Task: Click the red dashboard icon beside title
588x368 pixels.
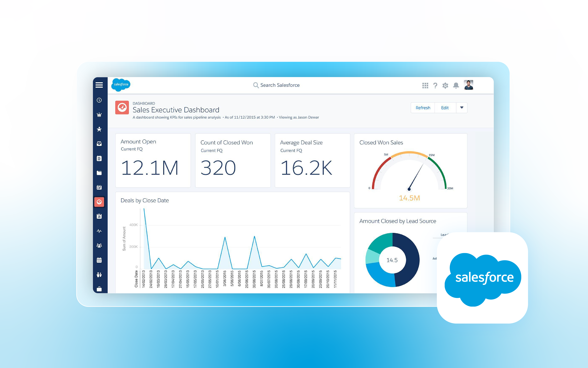Action: tap(122, 108)
